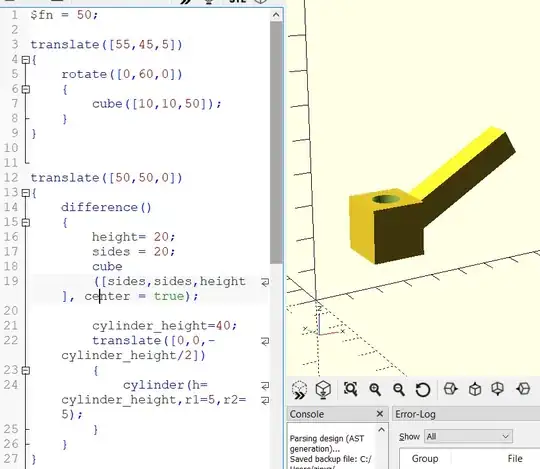The width and height of the screenshot is (540, 469).
Task: Click the editor scrollbar up arrow
Action: pyautogui.click(x=276, y=15)
